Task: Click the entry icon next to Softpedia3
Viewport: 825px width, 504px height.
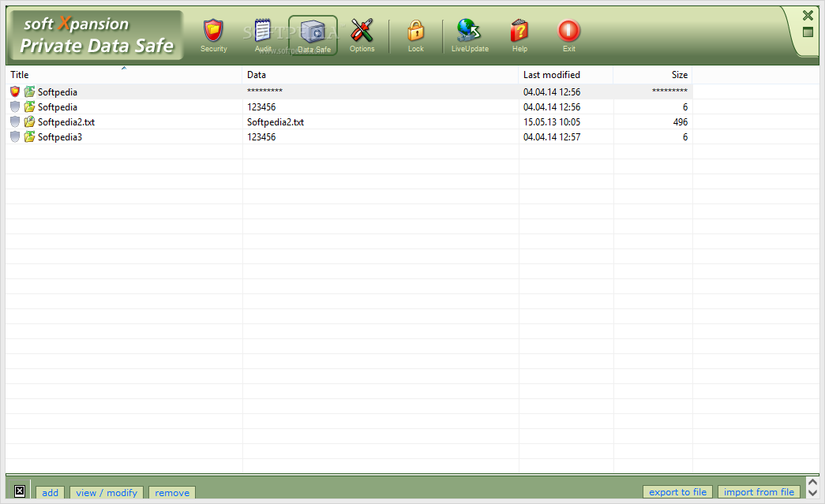Action: [x=29, y=136]
